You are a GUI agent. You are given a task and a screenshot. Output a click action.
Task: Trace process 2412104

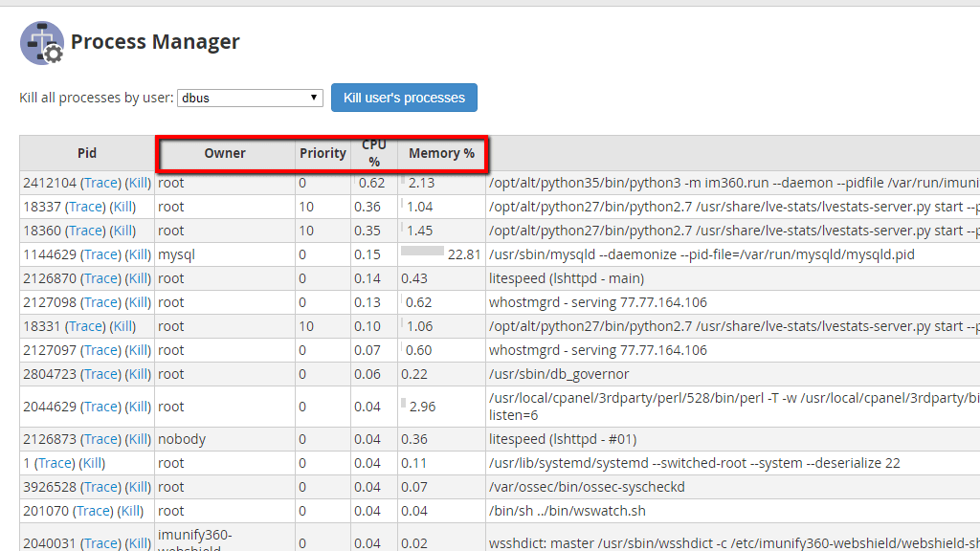point(100,183)
